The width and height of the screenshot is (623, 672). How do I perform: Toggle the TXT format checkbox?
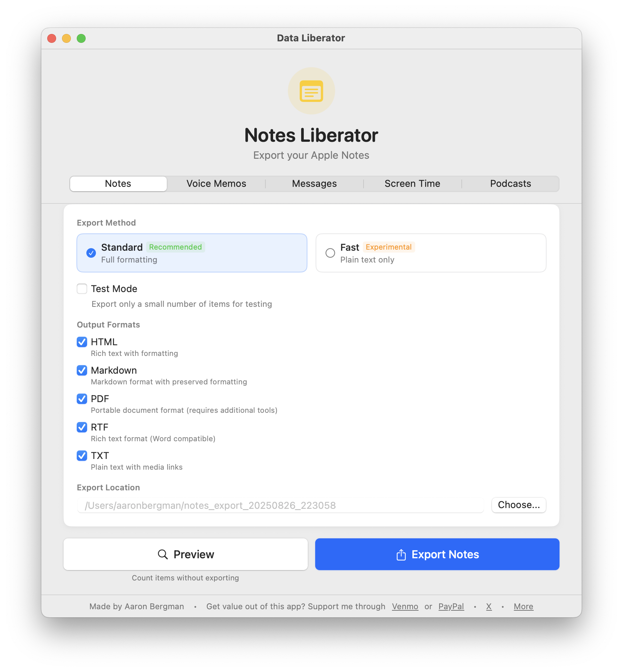[82, 456]
